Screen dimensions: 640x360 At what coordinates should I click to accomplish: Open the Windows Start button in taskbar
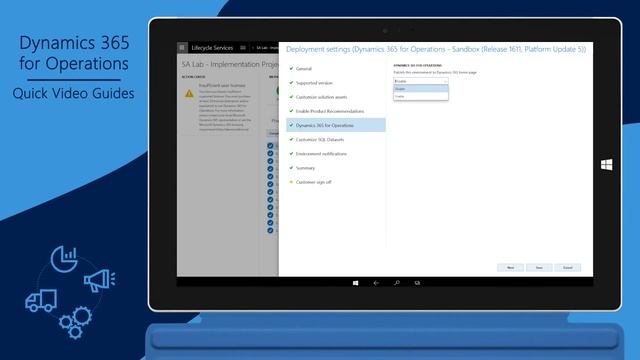(x=356, y=283)
